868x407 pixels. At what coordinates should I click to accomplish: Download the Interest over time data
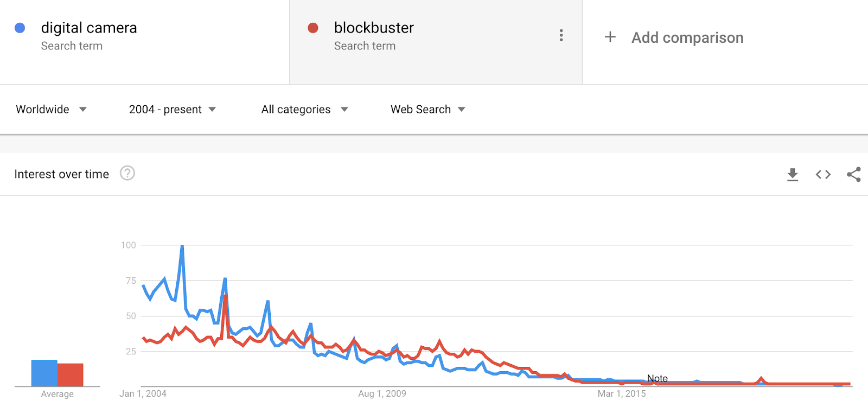click(x=793, y=175)
